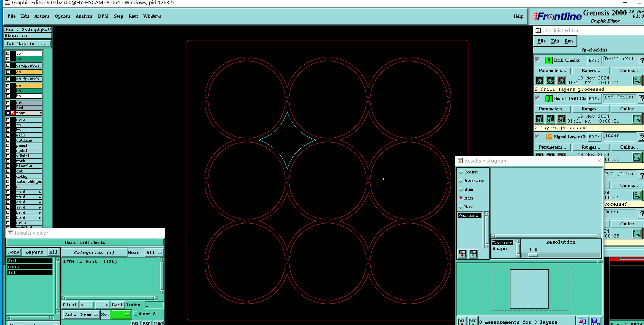The height and width of the screenshot is (325, 644).
Task: Click the horizontal scrollbar under the histogram graph
Action: [x=546, y=236]
